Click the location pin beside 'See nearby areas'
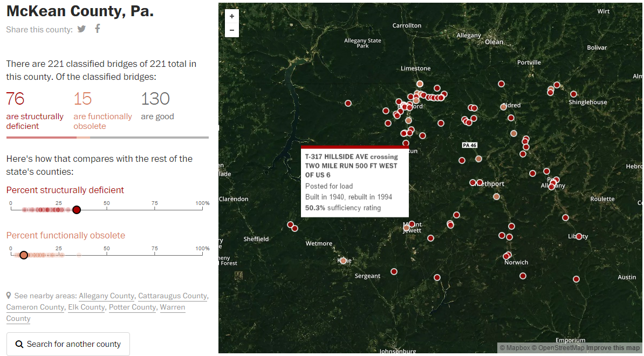 (x=8, y=295)
